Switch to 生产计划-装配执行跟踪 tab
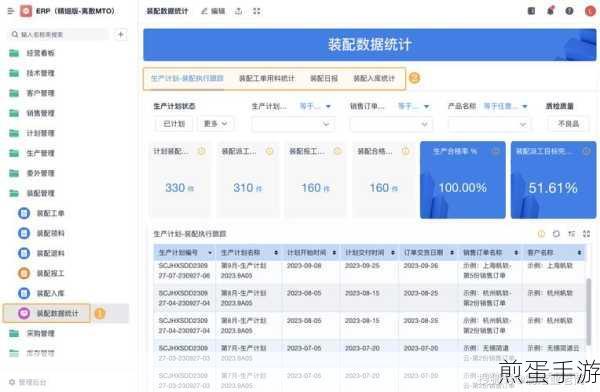The width and height of the screenshot is (600, 392). click(x=187, y=78)
